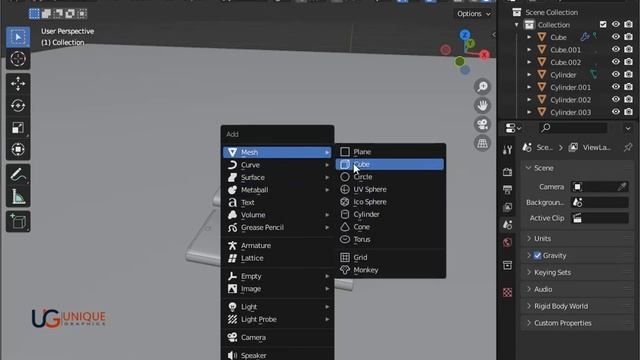Switch perspective/orthographic grid button

(x=482, y=143)
